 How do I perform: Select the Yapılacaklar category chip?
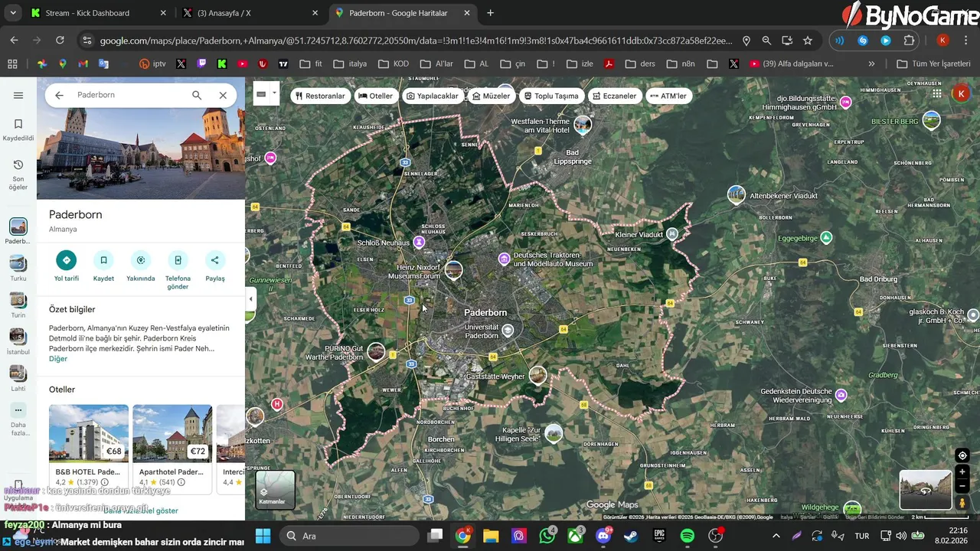pos(433,96)
